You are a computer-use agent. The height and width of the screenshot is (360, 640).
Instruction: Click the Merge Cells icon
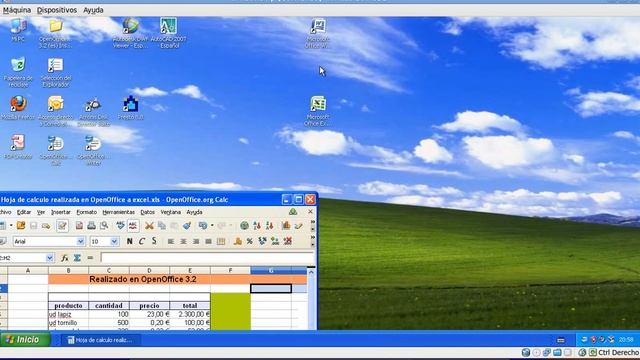tap(221, 242)
